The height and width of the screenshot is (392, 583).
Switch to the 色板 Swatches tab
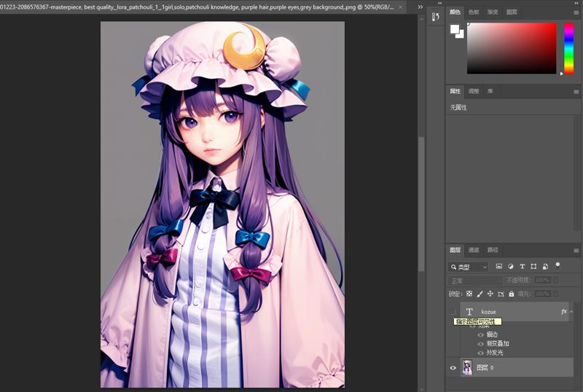pyautogui.click(x=473, y=12)
